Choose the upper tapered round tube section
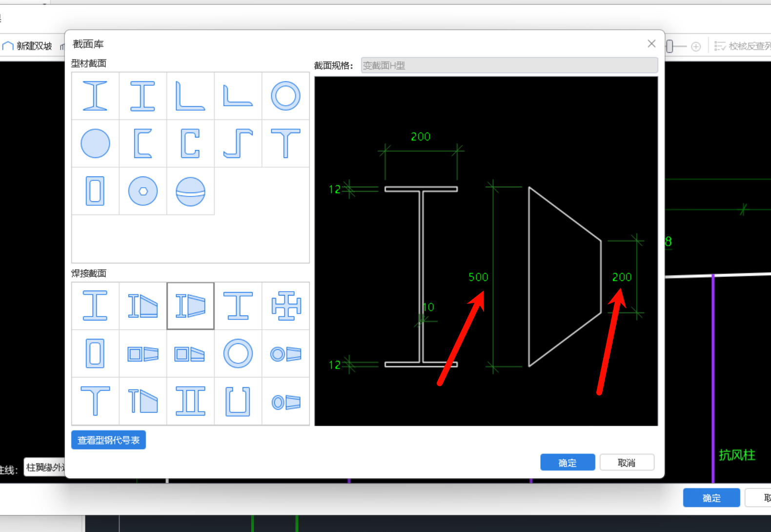Screen dimensions: 771x532 pos(285,354)
